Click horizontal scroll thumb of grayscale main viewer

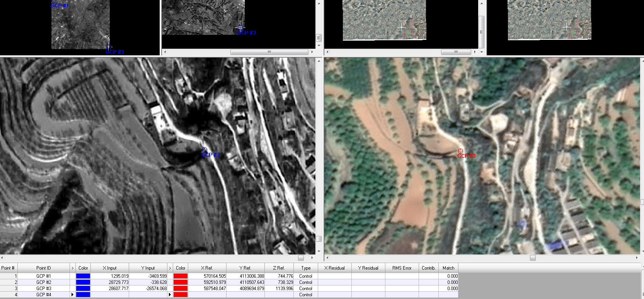pyautogui.click(x=301, y=258)
